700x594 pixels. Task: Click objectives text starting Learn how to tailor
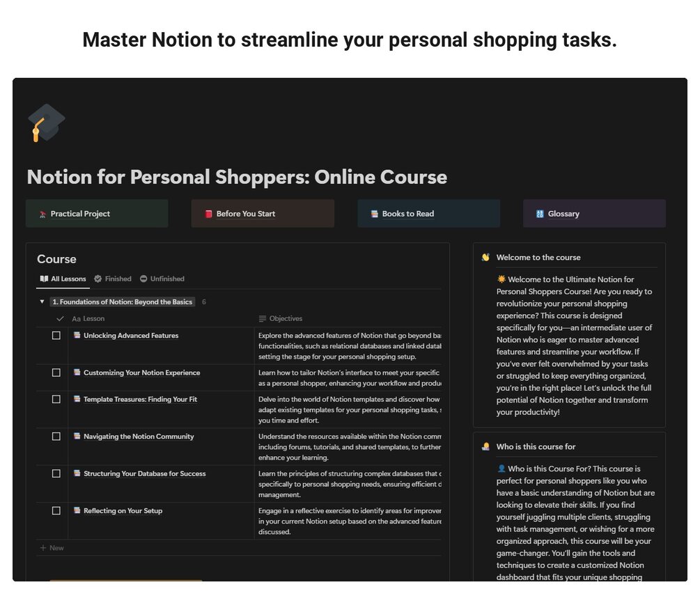[350, 377]
